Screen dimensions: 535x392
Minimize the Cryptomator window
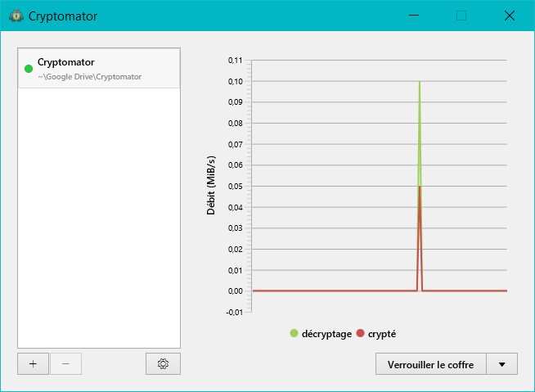(414, 16)
